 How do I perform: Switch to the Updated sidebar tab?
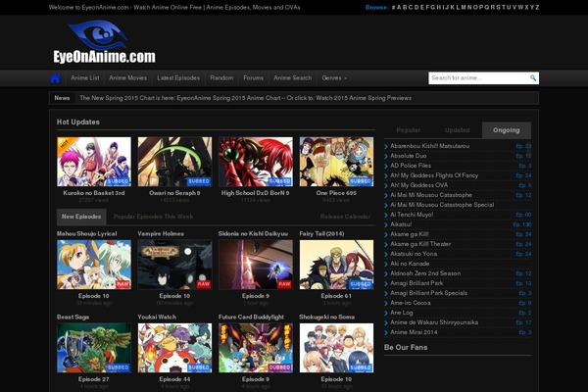point(457,130)
